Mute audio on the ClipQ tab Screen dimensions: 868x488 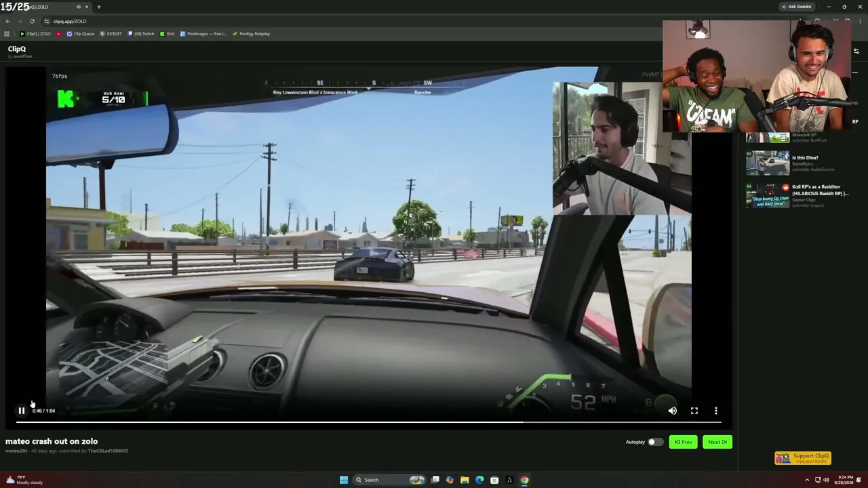click(78, 7)
